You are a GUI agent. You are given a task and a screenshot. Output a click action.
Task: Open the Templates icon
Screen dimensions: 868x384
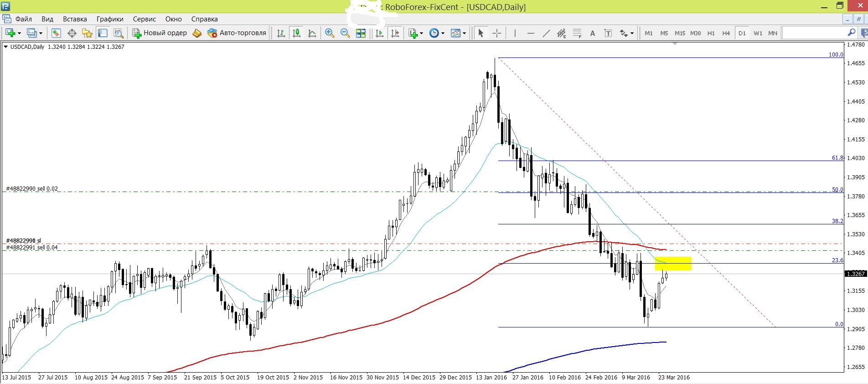click(x=455, y=33)
